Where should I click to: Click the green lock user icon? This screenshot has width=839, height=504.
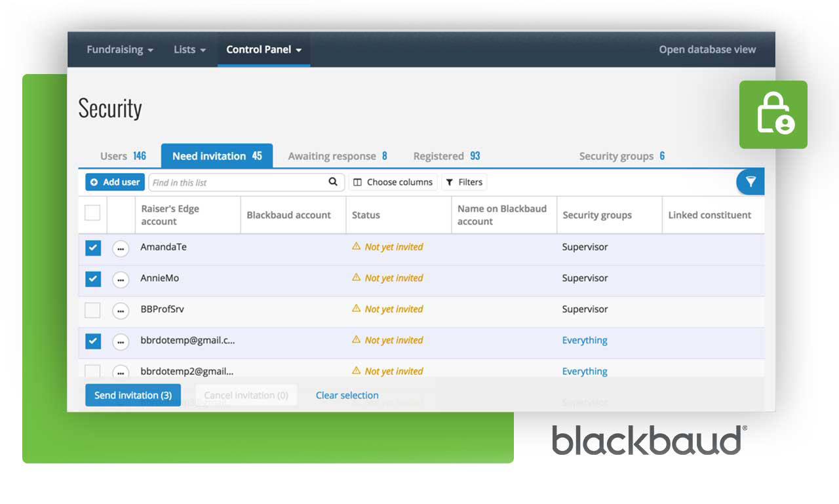tap(773, 115)
